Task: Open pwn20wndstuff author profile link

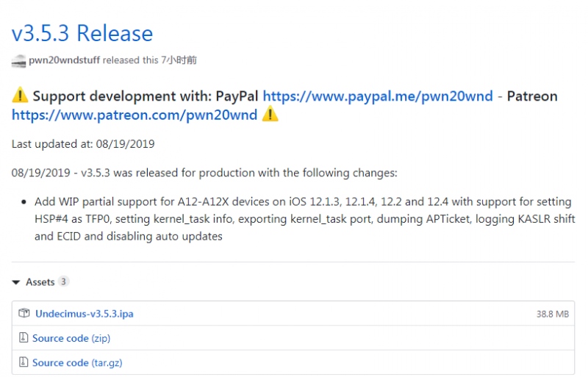Action: 65,60
